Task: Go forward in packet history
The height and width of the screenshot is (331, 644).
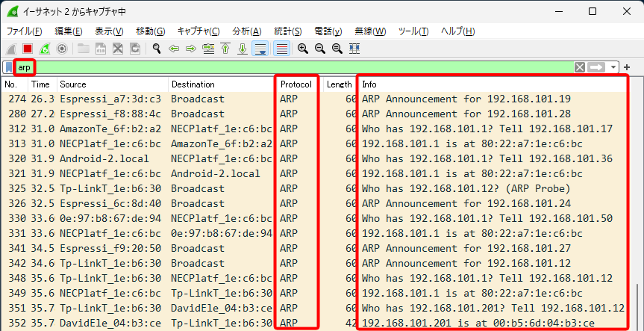Action: click(191, 49)
